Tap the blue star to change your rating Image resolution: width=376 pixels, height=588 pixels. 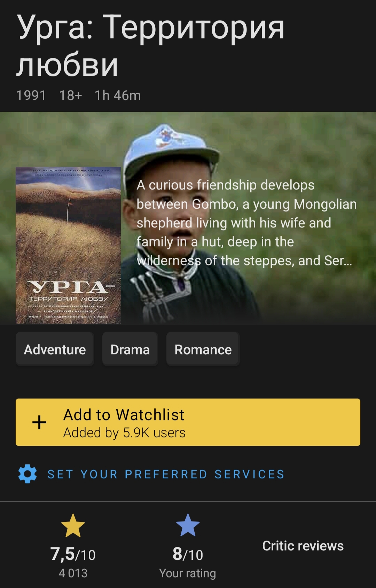pyautogui.click(x=188, y=525)
